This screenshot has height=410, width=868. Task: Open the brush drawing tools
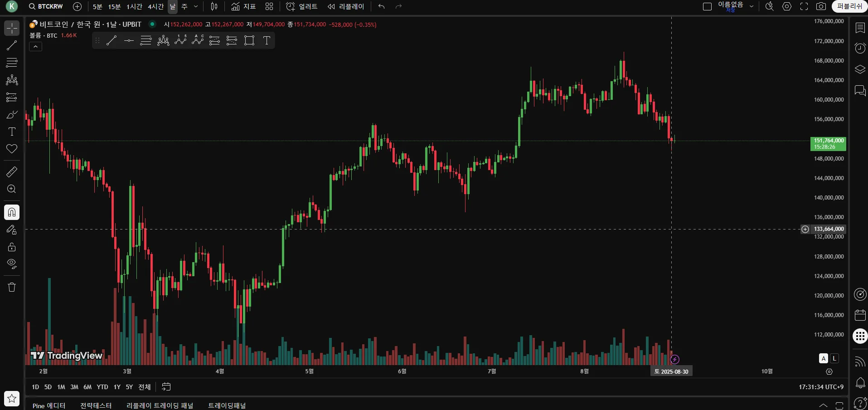[12, 114]
